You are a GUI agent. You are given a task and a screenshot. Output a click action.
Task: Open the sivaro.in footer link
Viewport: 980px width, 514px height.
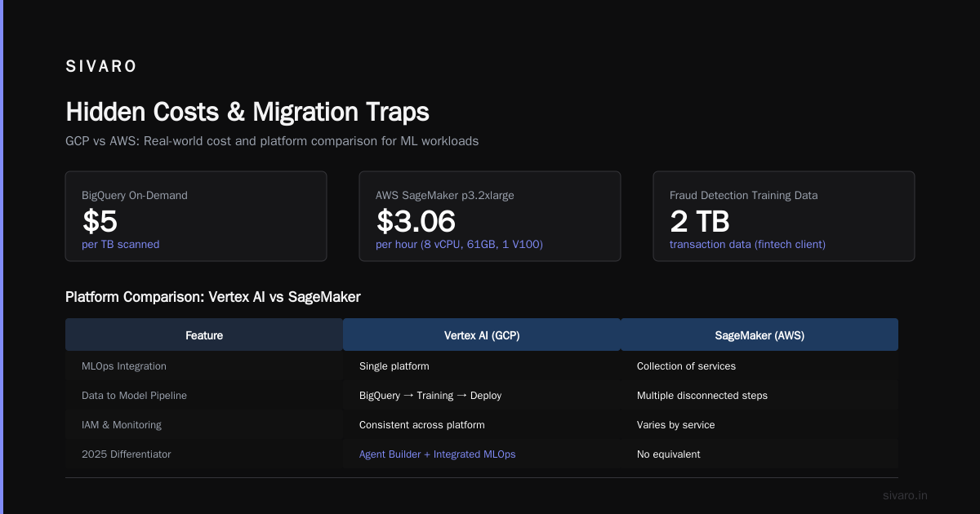[x=906, y=495]
